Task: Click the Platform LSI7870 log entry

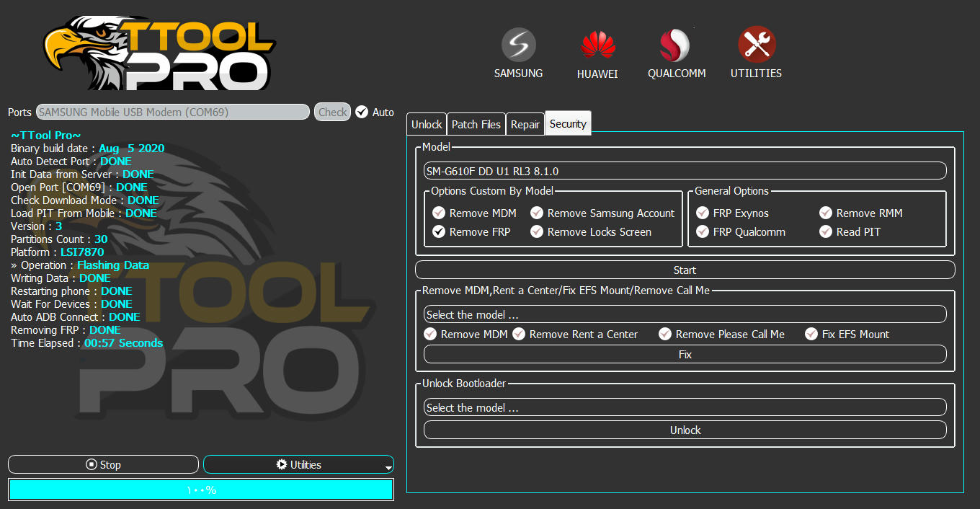Action: [57, 252]
